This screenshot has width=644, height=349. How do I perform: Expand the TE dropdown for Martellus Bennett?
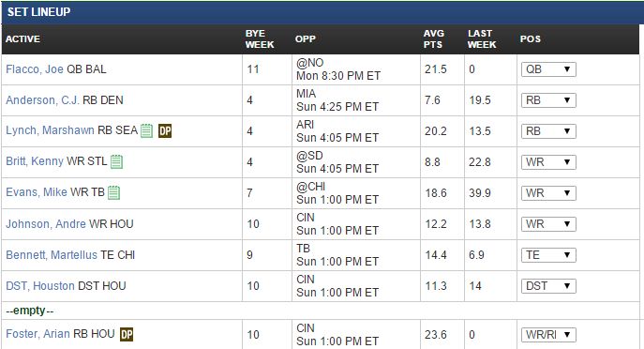pos(548,255)
